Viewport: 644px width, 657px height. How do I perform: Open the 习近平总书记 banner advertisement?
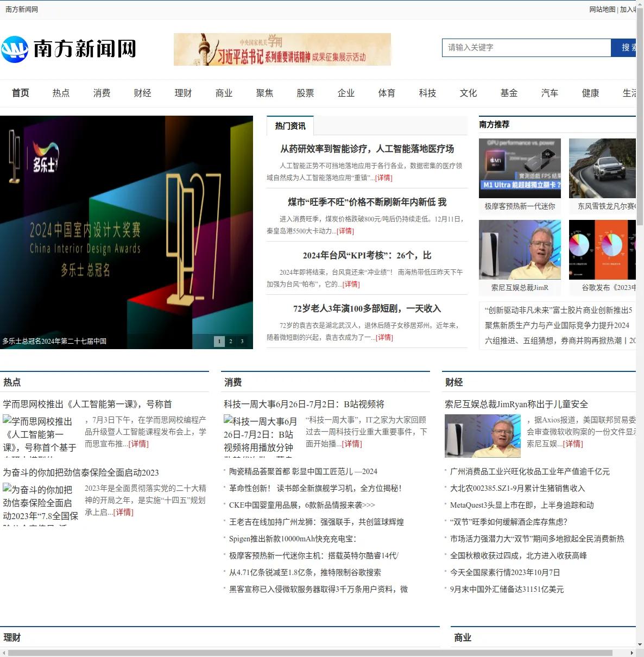click(x=282, y=49)
